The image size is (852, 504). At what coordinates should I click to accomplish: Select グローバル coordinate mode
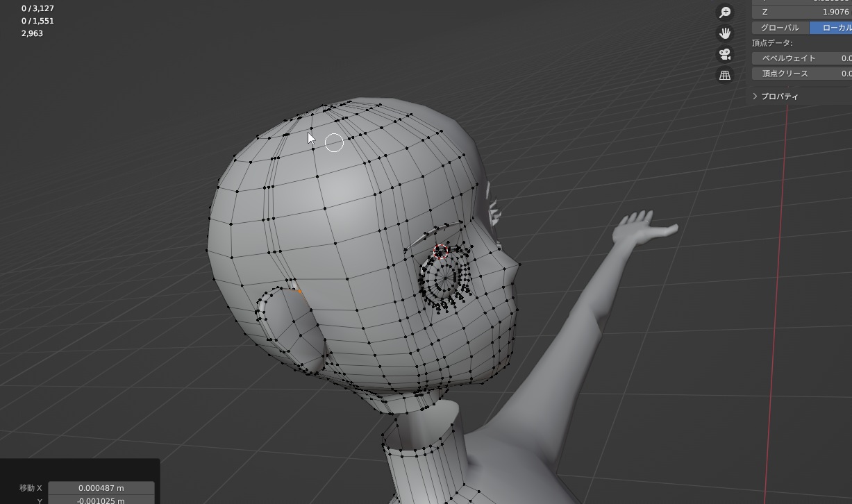(x=780, y=28)
